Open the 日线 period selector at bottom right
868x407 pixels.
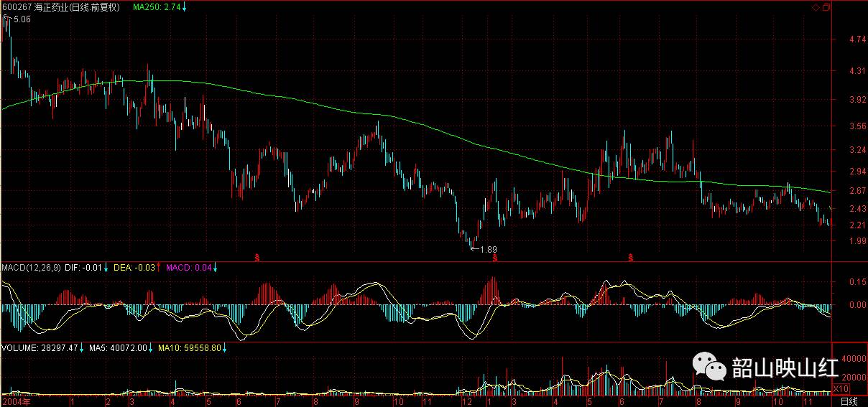[x=849, y=401]
